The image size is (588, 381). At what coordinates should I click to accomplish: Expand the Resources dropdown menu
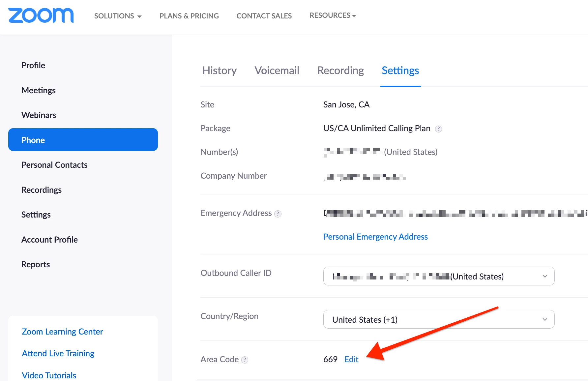coord(333,15)
